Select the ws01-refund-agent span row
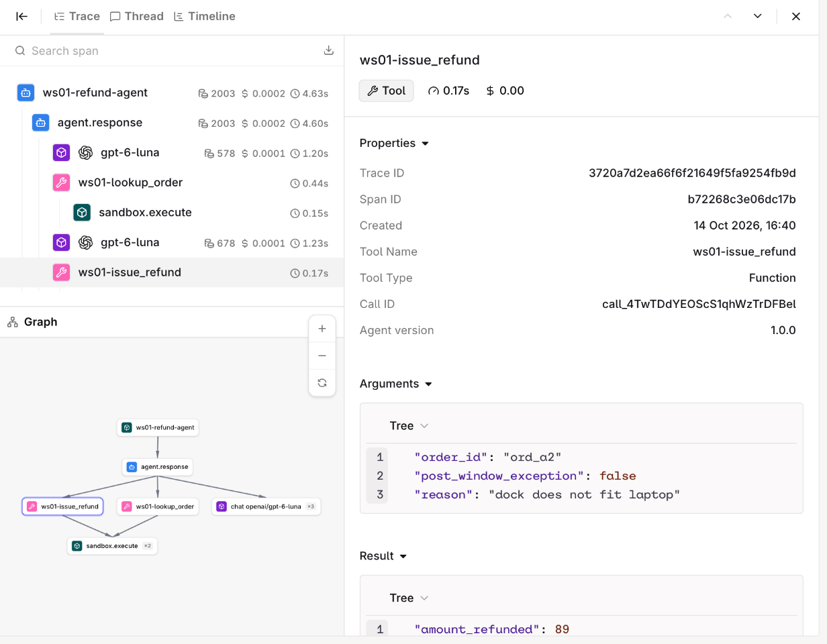Viewport: 827px width, 644px height. (x=172, y=93)
